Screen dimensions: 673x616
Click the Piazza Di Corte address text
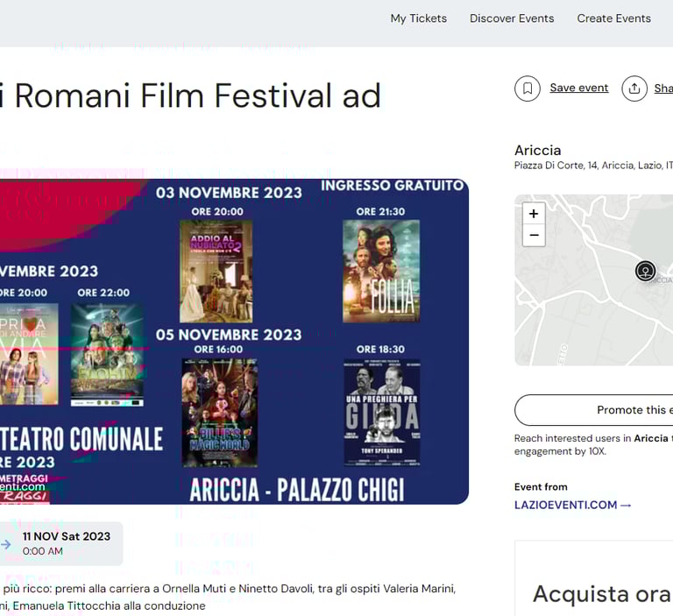(593, 166)
